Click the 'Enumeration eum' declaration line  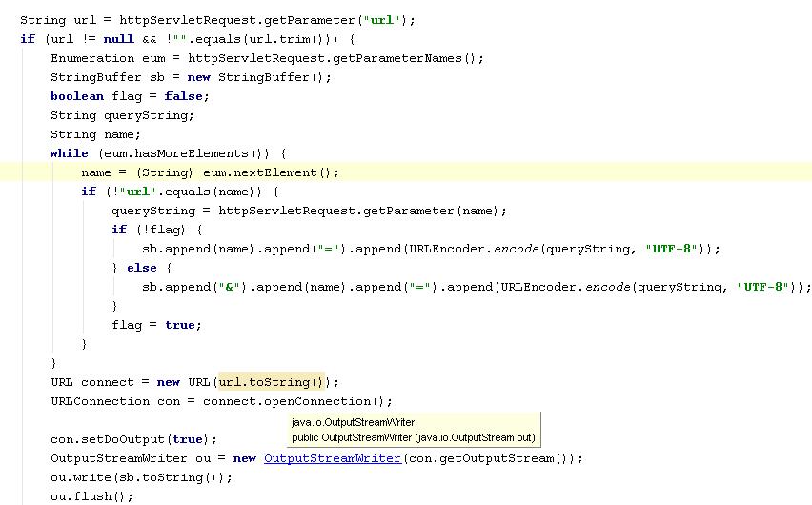[267, 58]
